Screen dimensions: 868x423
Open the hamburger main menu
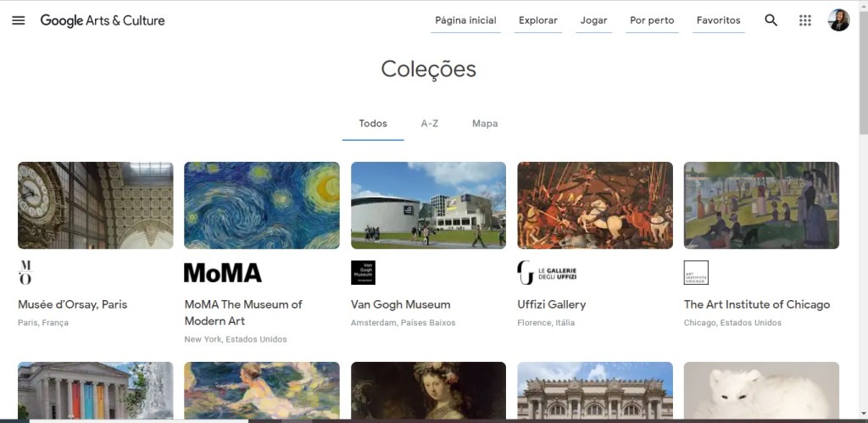[x=19, y=20]
